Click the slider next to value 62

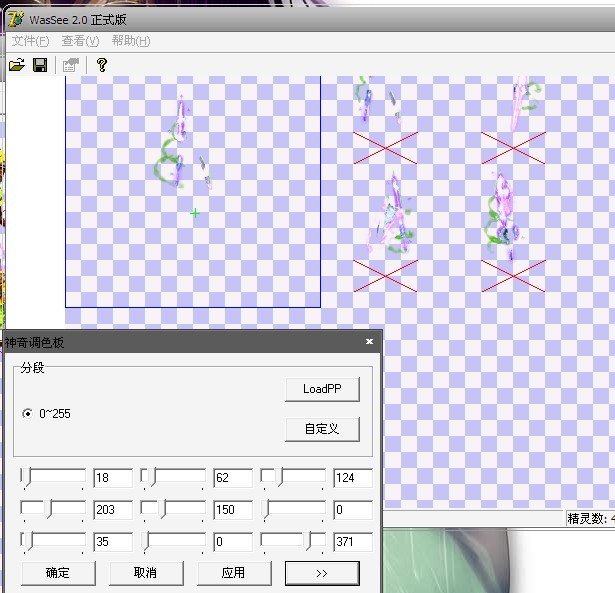click(x=173, y=478)
